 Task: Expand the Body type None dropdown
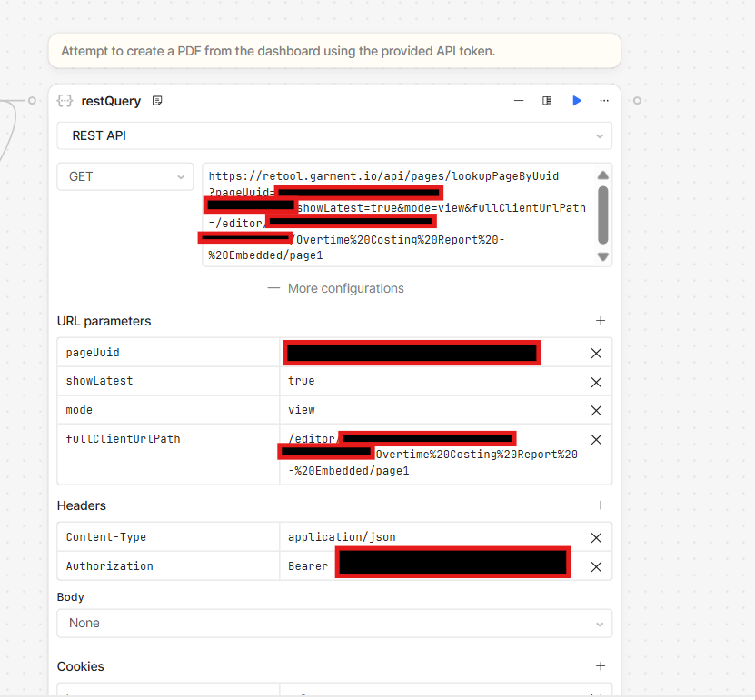(333, 624)
